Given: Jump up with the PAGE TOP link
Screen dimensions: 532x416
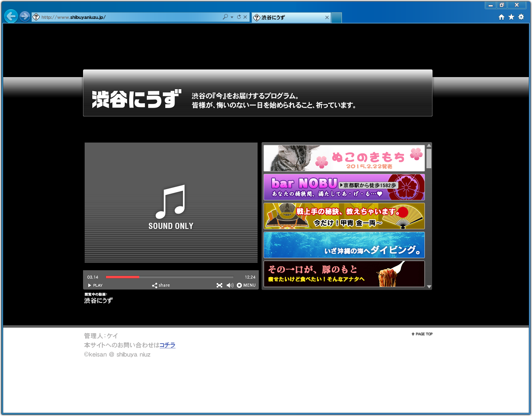Looking at the screenshot, I should coord(422,334).
